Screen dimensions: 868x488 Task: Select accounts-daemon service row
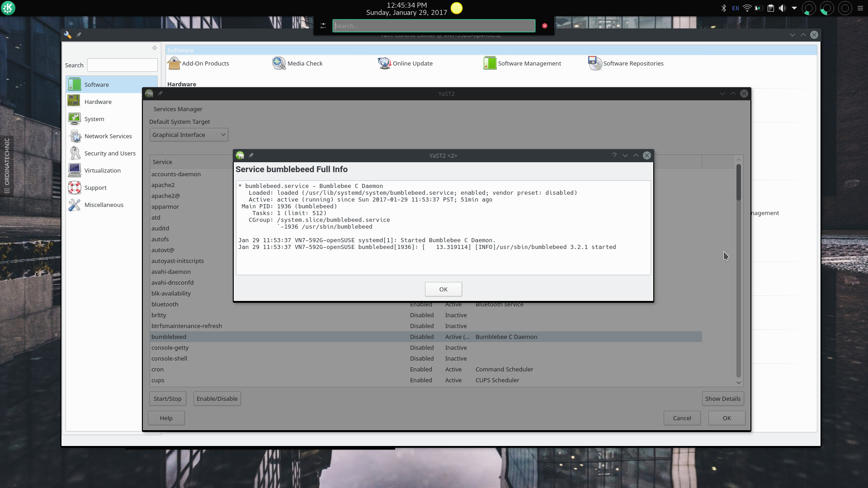coord(192,174)
